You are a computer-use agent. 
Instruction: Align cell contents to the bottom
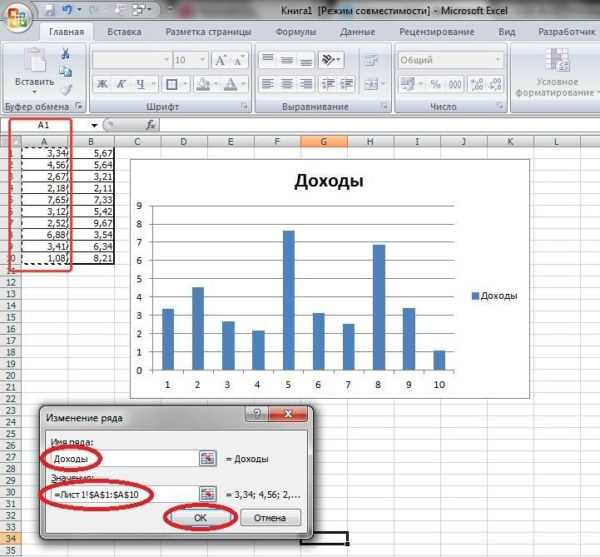pos(306,60)
